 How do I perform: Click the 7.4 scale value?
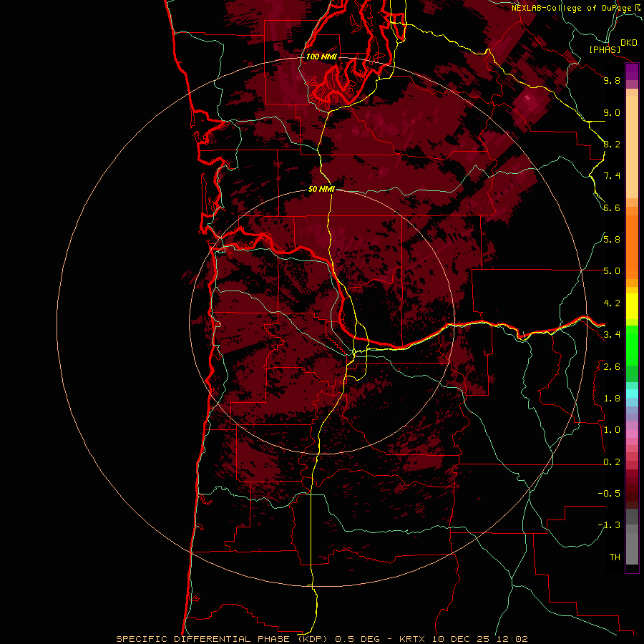[x=612, y=176]
